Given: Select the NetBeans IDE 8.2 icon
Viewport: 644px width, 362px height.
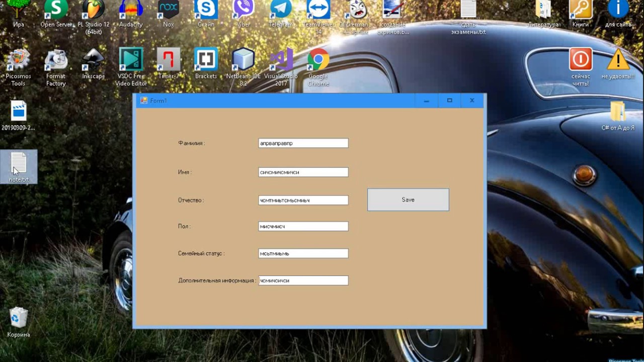Looking at the screenshot, I should (x=244, y=67).
